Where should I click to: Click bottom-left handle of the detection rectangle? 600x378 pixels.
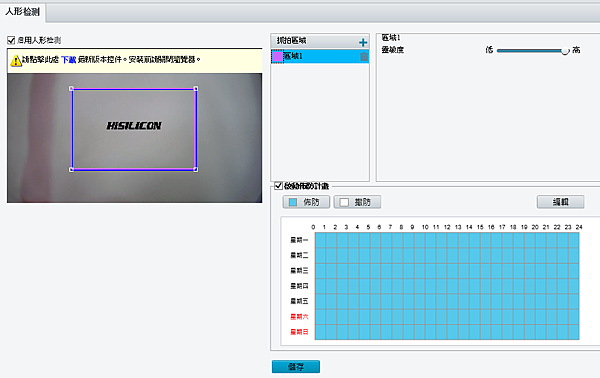(72, 169)
